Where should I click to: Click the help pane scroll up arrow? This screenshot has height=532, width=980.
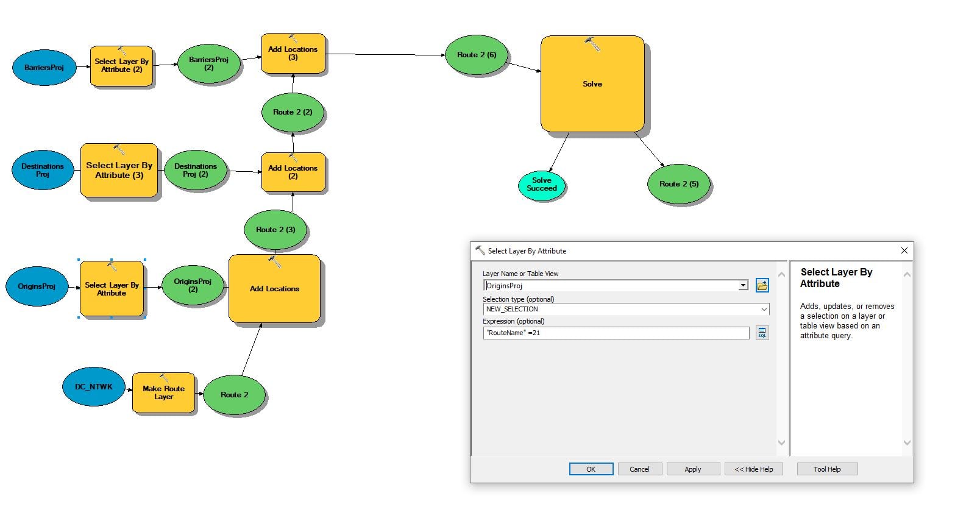point(907,275)
